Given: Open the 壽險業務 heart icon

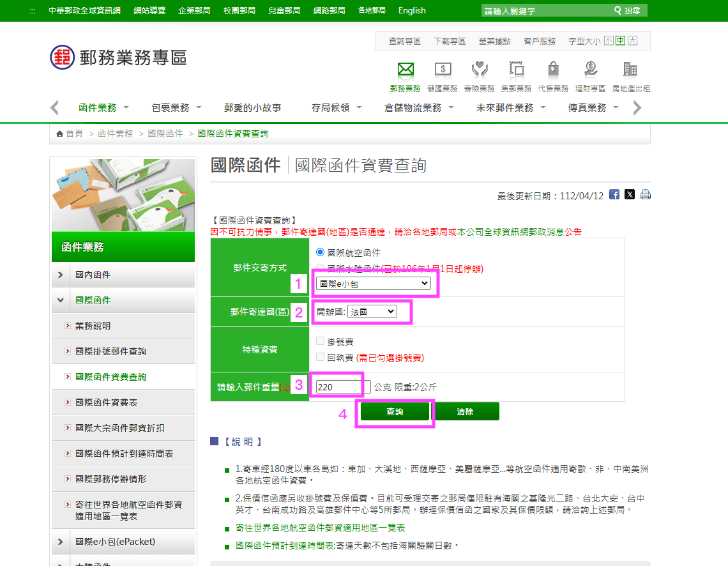Looking at the screenshot, I should click(x=480, y=70).
